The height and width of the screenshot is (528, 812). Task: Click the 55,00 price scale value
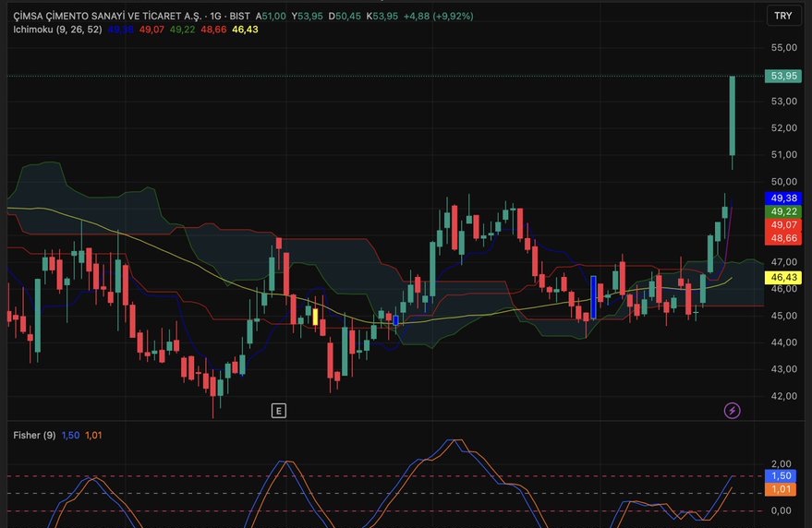coord(784,48)
